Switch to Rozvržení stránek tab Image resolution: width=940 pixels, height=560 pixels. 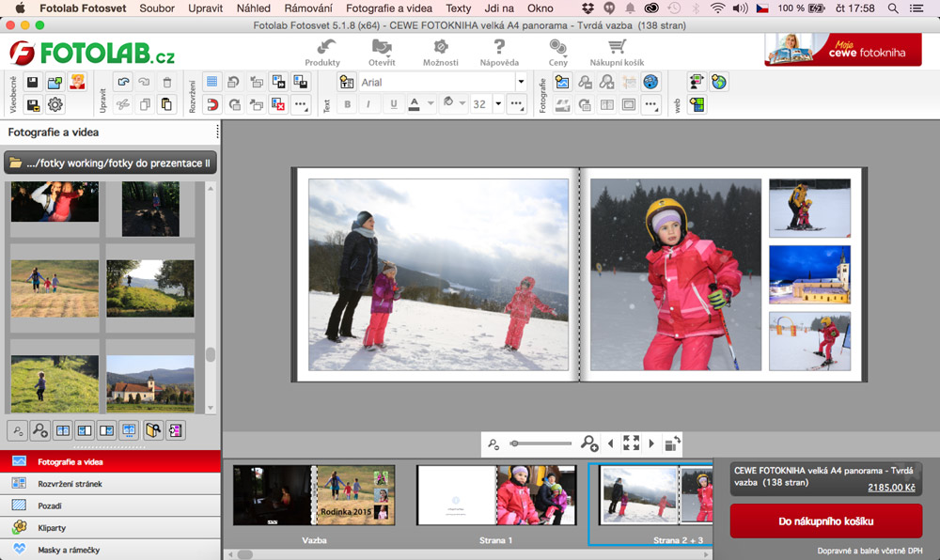70,483
